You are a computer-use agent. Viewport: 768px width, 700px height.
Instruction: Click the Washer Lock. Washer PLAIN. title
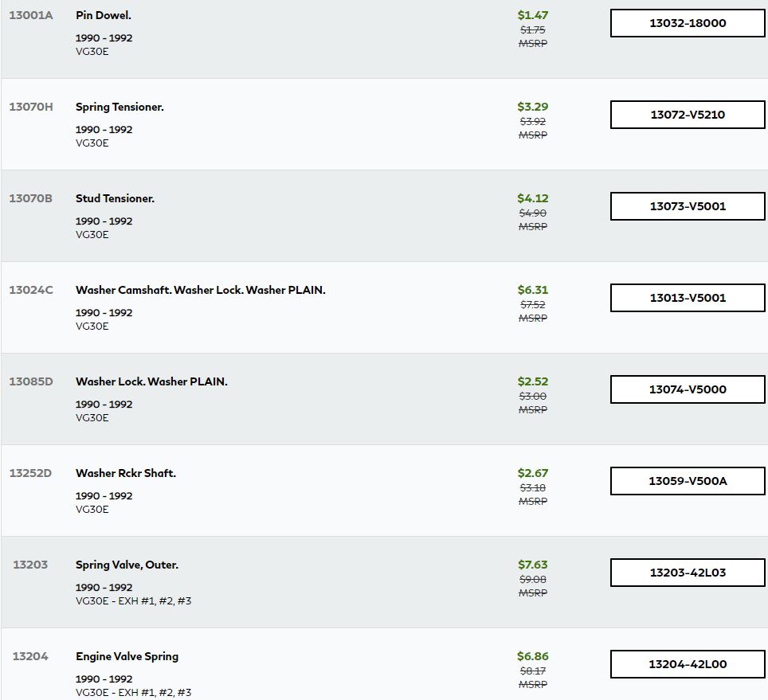[x=151, y=381]
